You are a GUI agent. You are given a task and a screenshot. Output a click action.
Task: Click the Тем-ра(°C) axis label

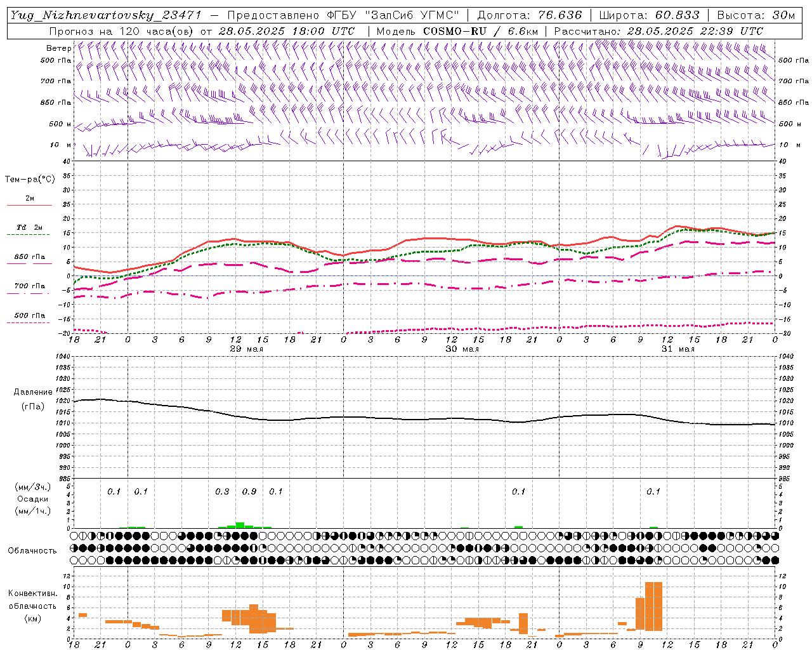[x=30, y=180]
